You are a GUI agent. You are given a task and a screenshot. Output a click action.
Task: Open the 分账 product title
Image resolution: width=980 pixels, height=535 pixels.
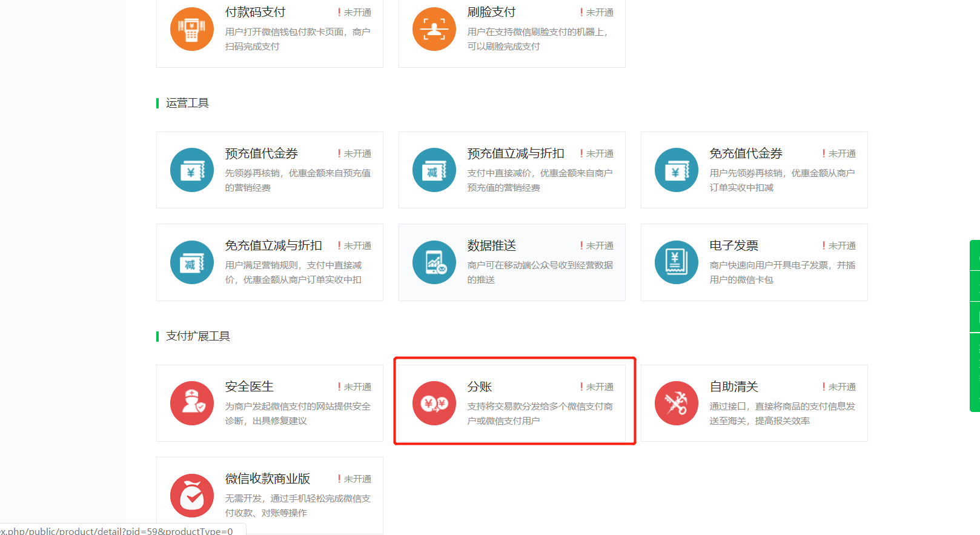click(x=479, y=387)
